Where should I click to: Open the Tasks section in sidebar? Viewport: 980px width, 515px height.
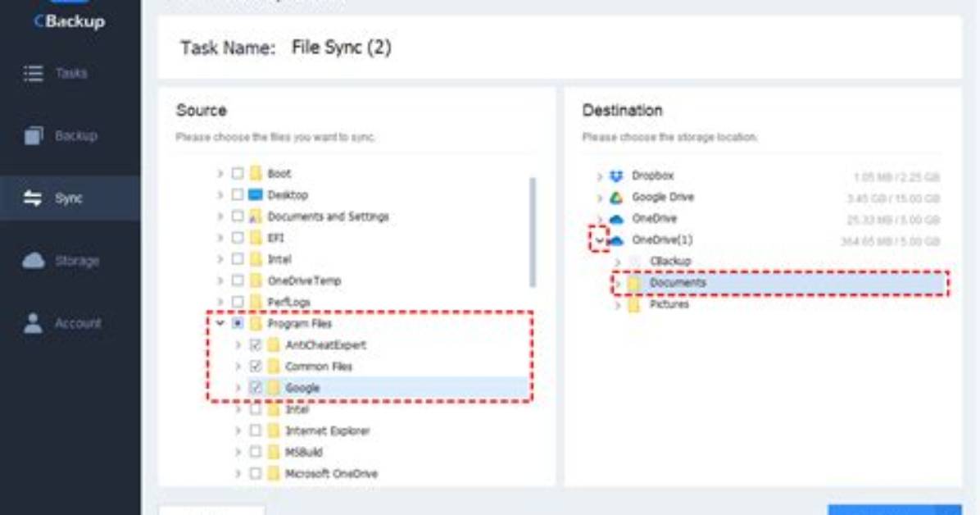(70, 73)
